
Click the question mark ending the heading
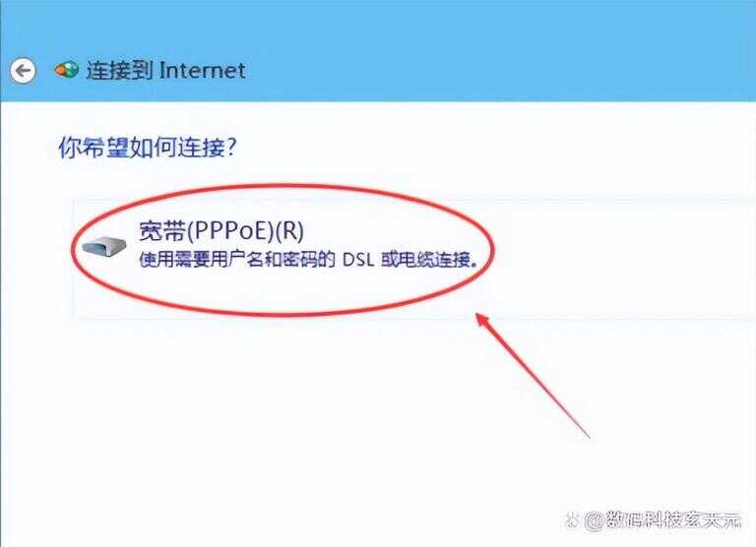[232, 147]
